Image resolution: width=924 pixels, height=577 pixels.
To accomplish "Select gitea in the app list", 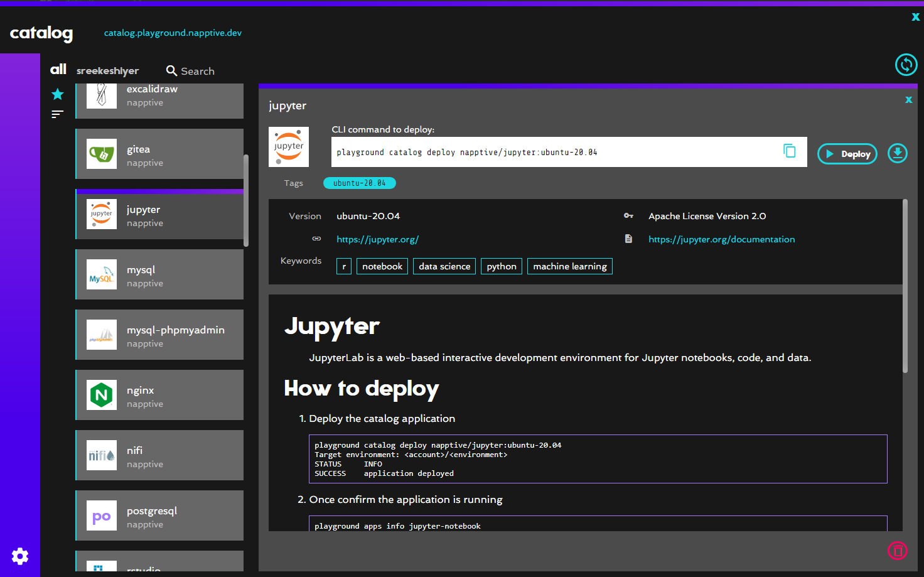I will click(159, 154).
